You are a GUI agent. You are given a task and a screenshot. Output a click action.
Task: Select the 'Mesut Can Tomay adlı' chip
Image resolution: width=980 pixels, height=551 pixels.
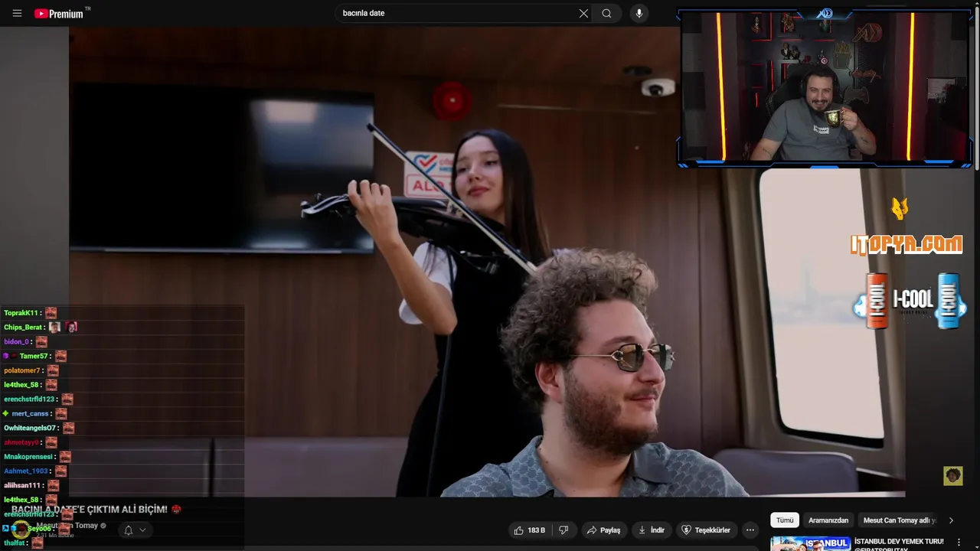(x=900, y=520)
